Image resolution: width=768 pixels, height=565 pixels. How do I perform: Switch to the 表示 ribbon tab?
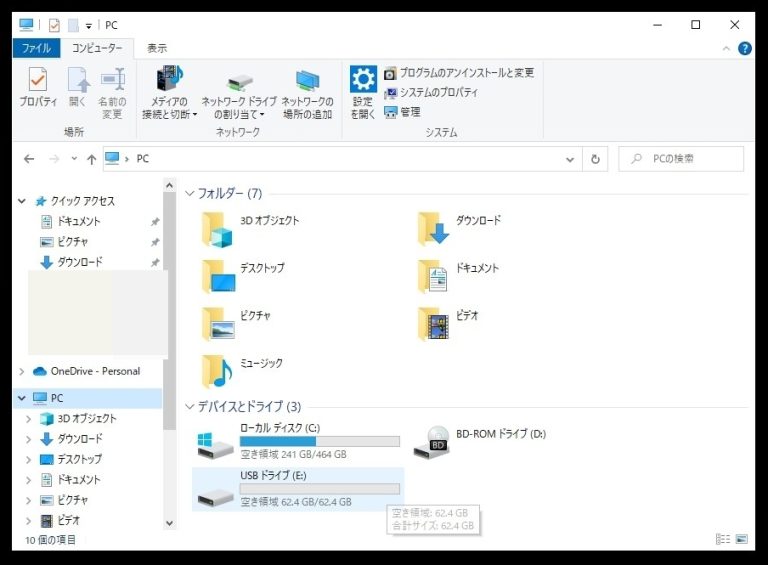tap(157, 48)
